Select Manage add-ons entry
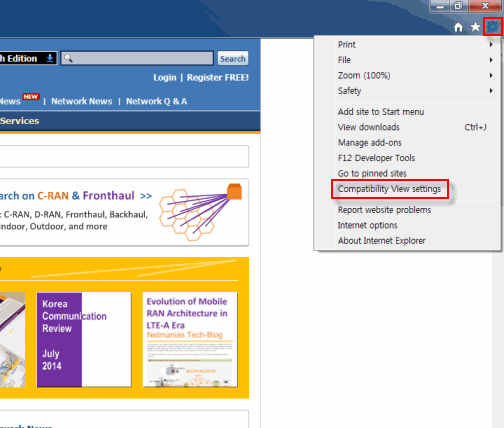504x428 pixels. coord(370,143)
